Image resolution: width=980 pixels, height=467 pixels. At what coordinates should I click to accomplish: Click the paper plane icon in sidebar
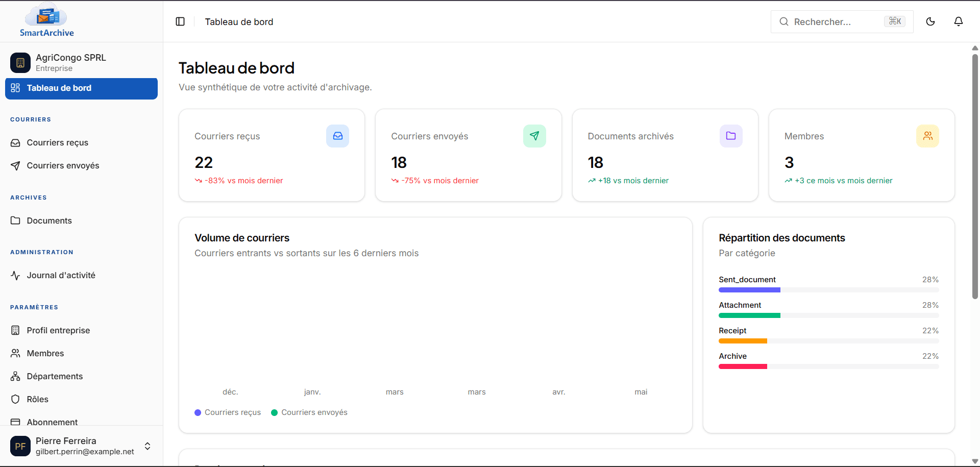click(x=15, y=166)
